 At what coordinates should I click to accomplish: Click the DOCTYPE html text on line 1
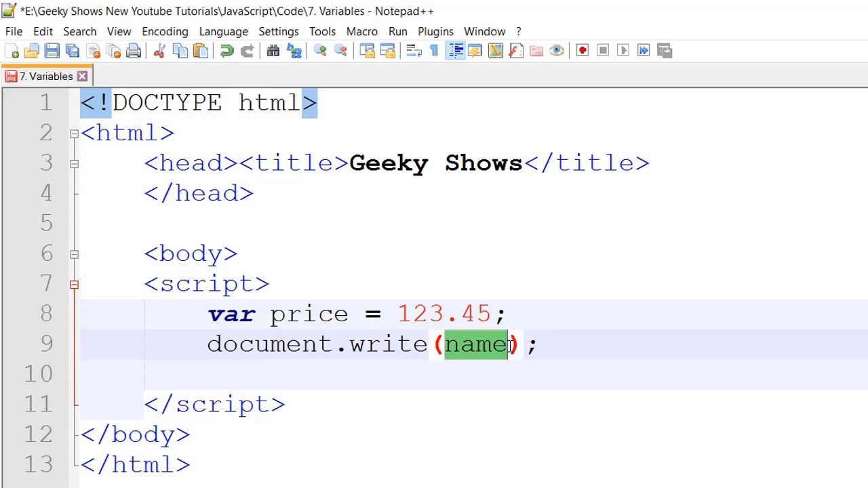point(206,103)
